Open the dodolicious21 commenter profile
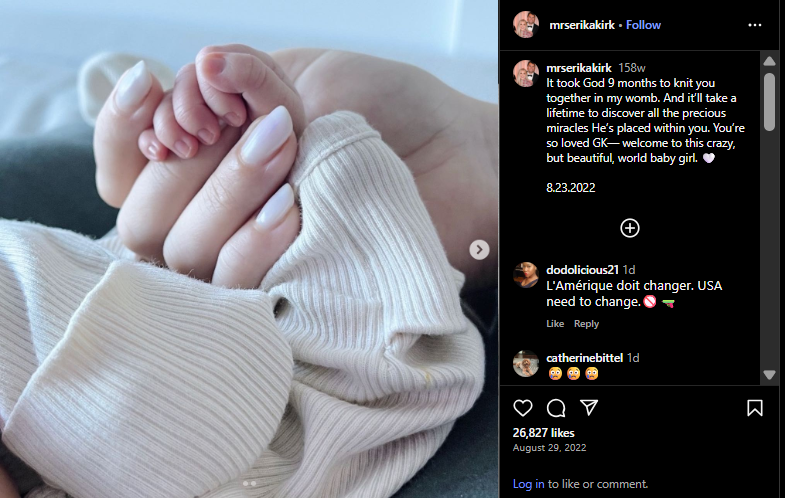 coord(582,270)
